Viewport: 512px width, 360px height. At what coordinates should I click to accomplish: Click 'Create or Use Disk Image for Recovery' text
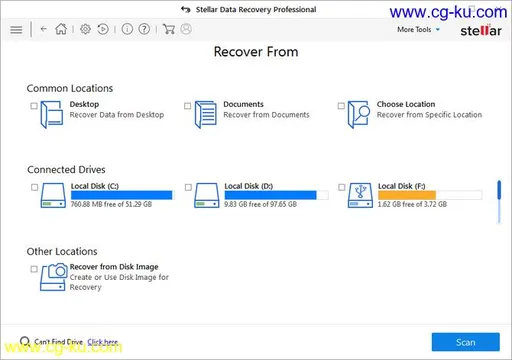pos(119,282)
